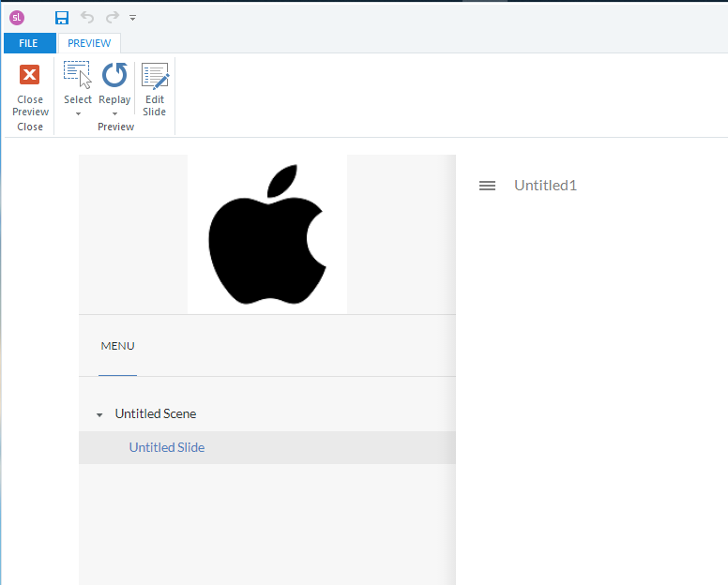This screenshot has height=585, width=728.
Task: Save the project with the floppy disk icon
Action: coord(62,17)
